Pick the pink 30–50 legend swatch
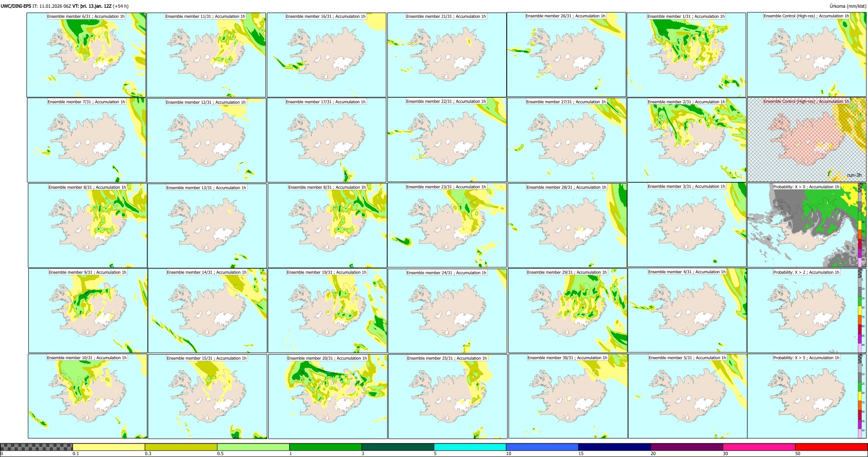The height and width of the screenshot is (457, 868). point(759,447)
